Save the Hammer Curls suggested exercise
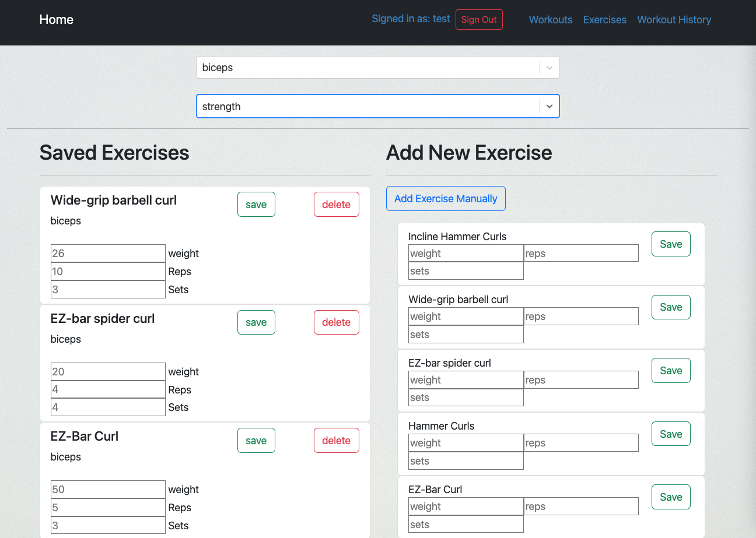Viewport: 756px width, 538px height. pyautogui.click(x=670, y=433)
